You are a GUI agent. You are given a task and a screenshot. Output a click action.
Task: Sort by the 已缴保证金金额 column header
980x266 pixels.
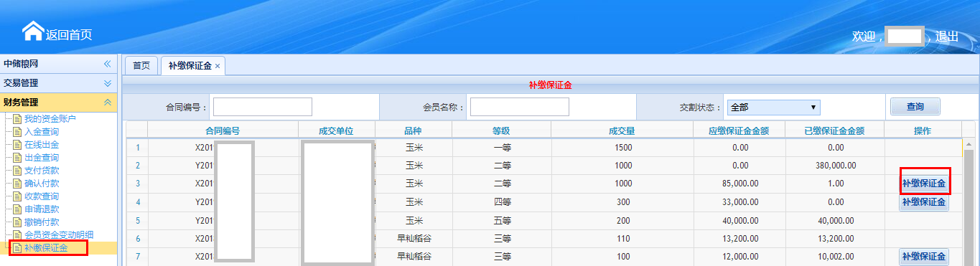[835, 130]
